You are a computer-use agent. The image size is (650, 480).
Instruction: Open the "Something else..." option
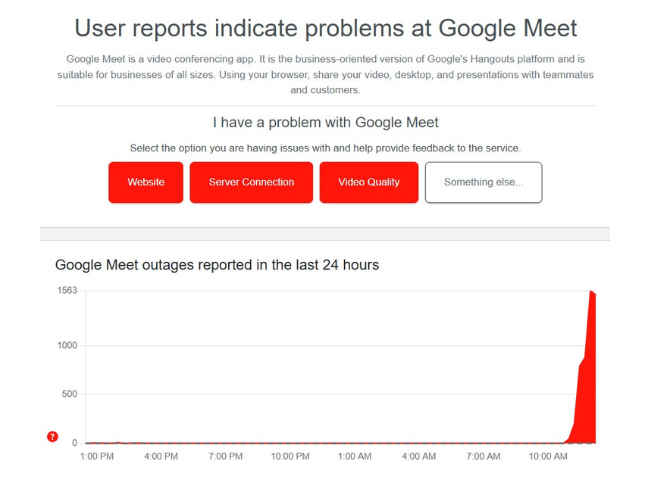tap(483, 182)
